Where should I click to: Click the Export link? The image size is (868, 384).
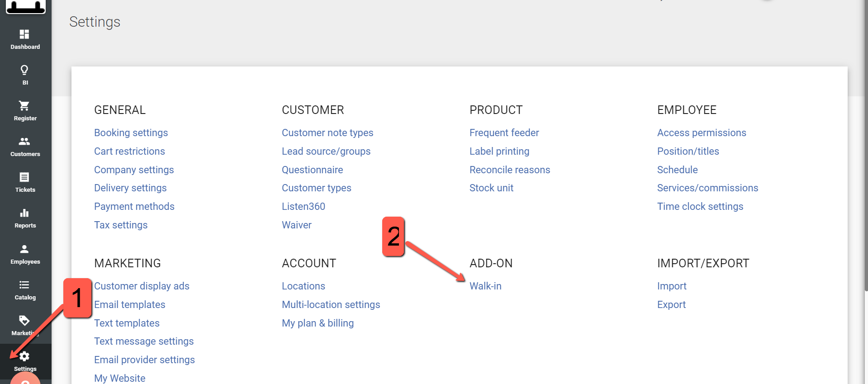point(671,304)
